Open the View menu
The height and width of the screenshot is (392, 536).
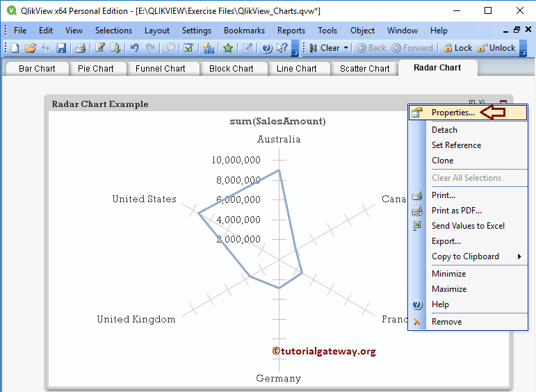click(74, 31)
